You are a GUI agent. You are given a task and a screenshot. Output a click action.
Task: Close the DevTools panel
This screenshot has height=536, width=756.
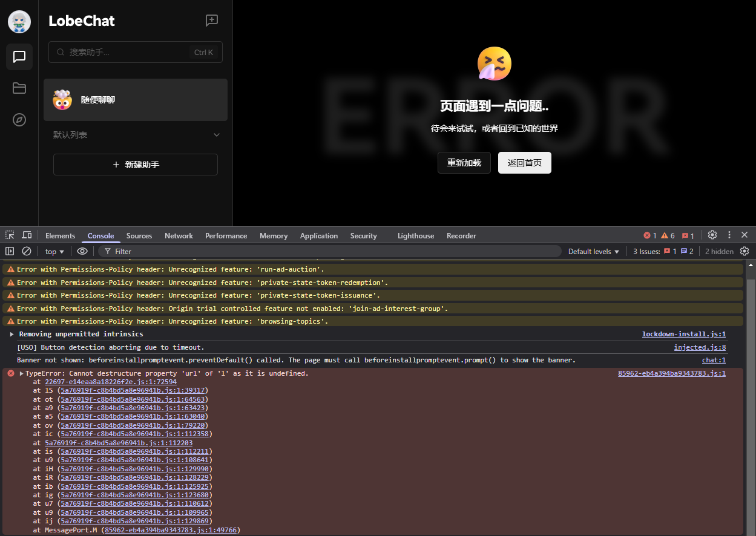pyautogui.click(x=744, y=235)
